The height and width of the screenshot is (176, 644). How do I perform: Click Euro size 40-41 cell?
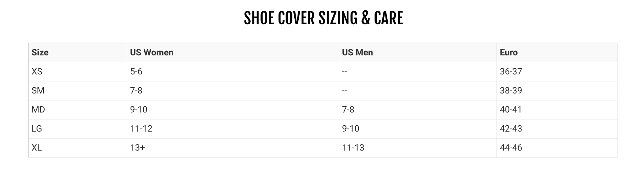pyautogui.click(x=511, y=110)
